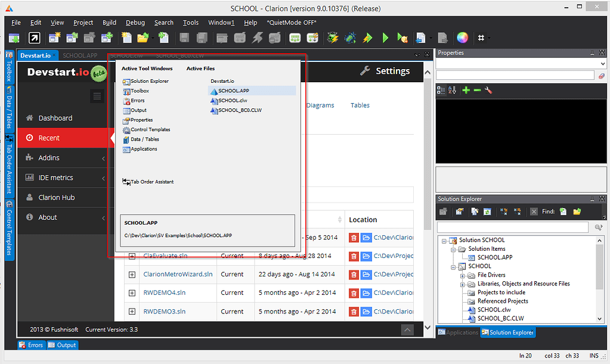
Task: Collapse the Solution Items tree node
Action: coord(452,248)
